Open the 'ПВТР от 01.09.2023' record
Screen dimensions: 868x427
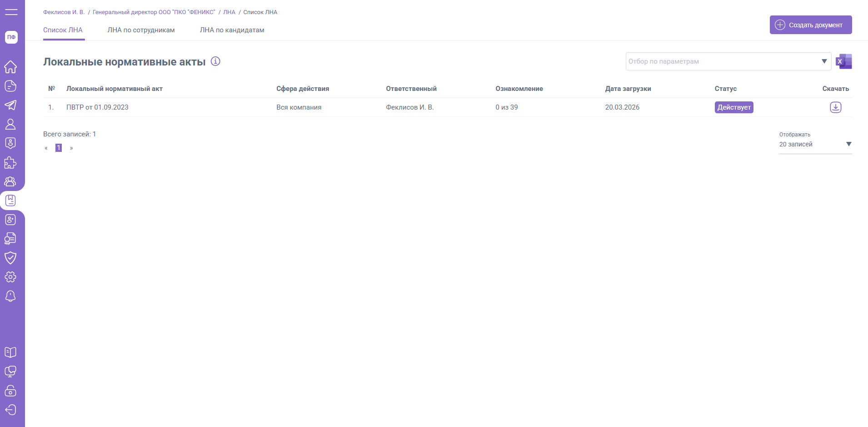97,107
